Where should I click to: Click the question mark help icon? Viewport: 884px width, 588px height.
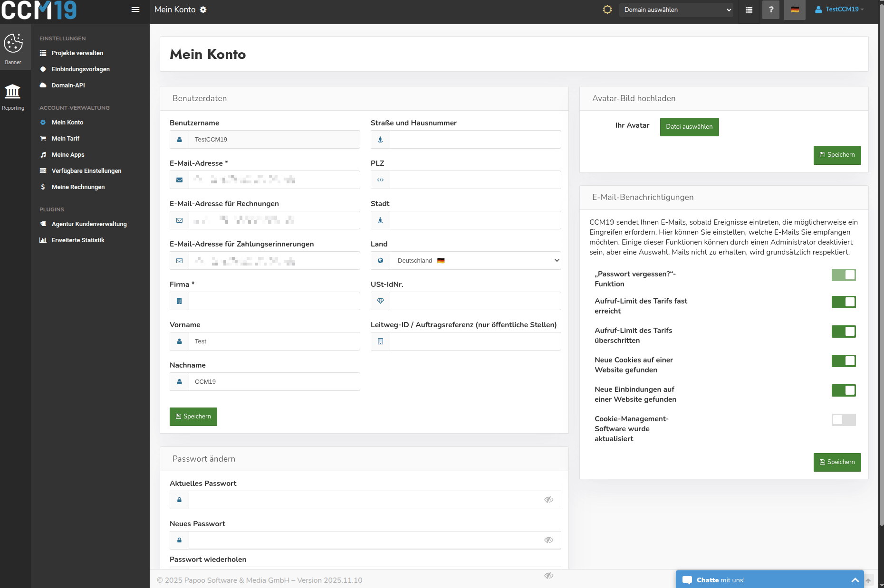(771, 9)
